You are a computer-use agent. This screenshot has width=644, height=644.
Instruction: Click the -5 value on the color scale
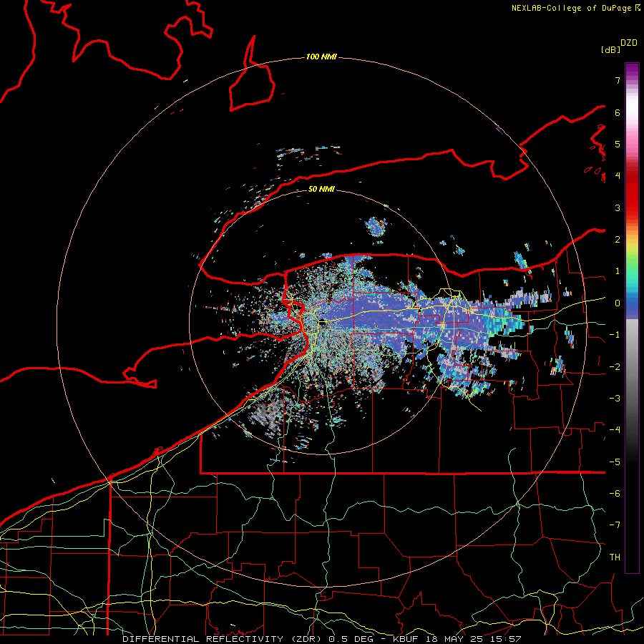tap(615, 462)
